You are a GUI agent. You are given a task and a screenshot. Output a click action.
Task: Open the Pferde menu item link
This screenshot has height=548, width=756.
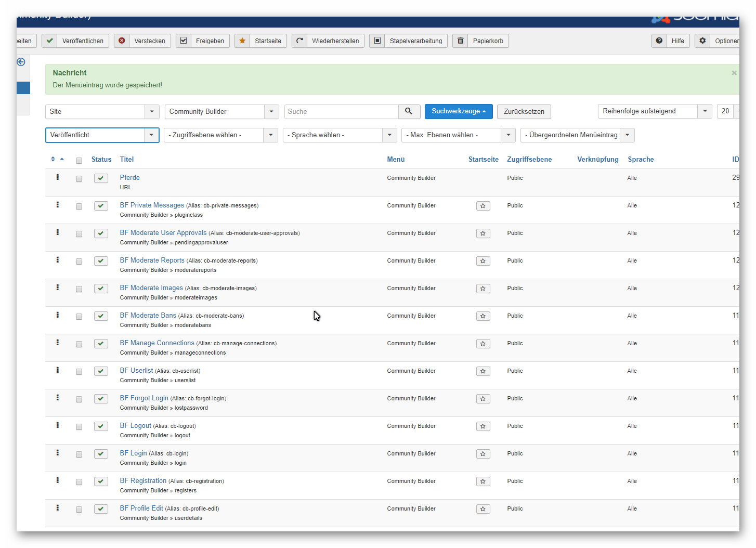tap(130, 178)
